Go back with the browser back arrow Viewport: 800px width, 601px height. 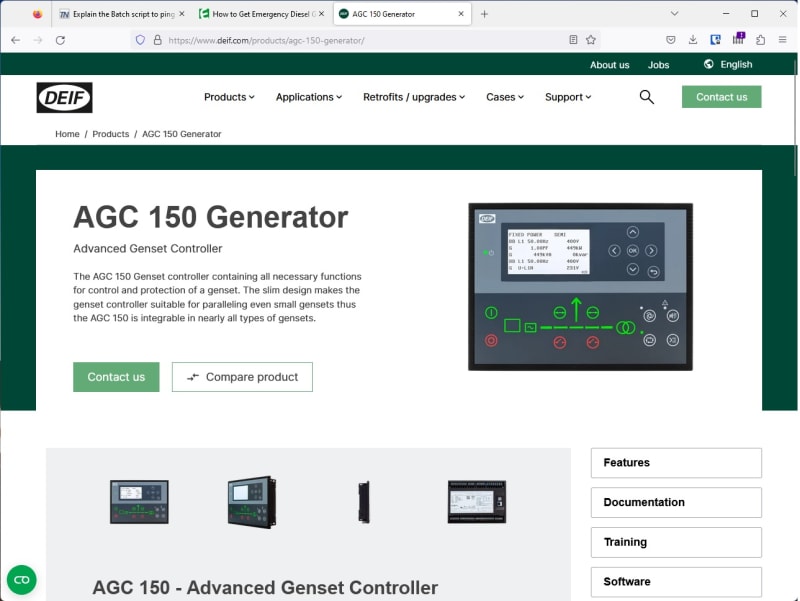(x=16, y=40)
